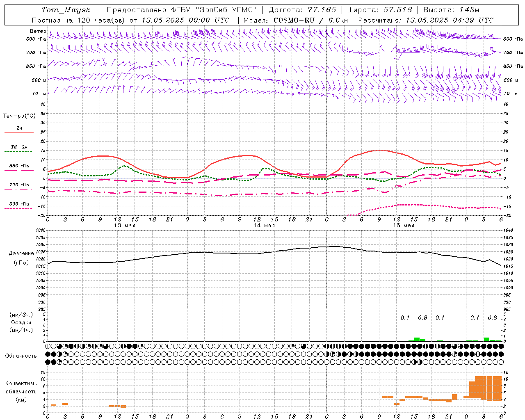Click the (мм/1ч.) precipitation unit label
The width and height of the screenshot is (525, 420).
21,330
